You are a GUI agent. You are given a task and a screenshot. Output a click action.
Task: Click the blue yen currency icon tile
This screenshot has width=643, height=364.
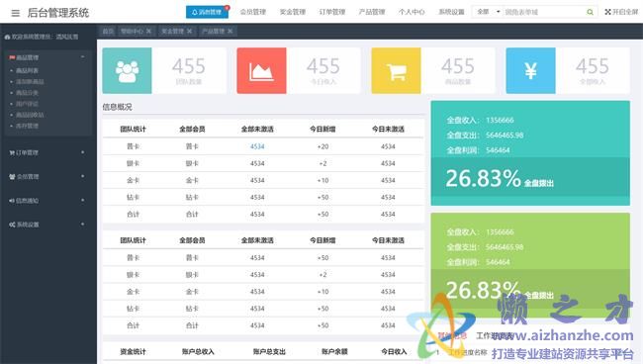(530, 70)
